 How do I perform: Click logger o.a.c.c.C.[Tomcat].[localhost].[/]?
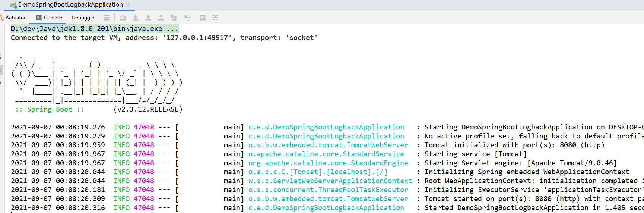[x=318, y=172]
